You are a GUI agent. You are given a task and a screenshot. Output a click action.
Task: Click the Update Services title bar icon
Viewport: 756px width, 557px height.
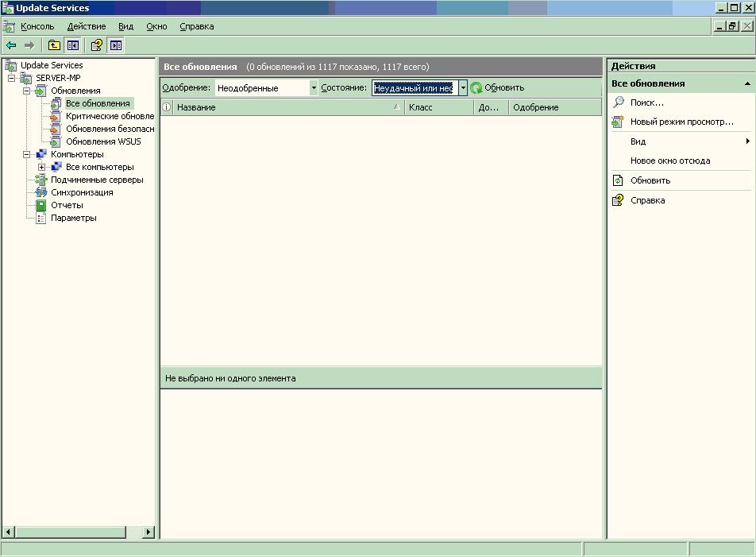8,8
